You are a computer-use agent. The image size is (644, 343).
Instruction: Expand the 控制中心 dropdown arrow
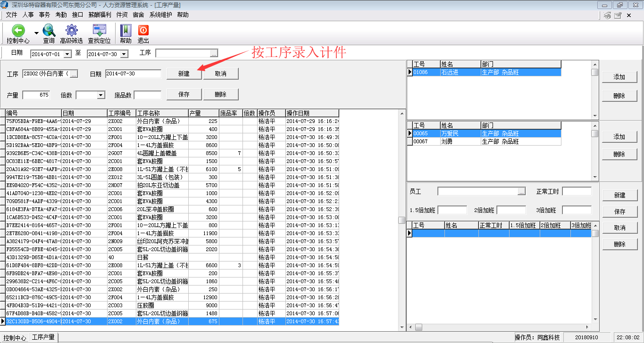pos(36,33)
